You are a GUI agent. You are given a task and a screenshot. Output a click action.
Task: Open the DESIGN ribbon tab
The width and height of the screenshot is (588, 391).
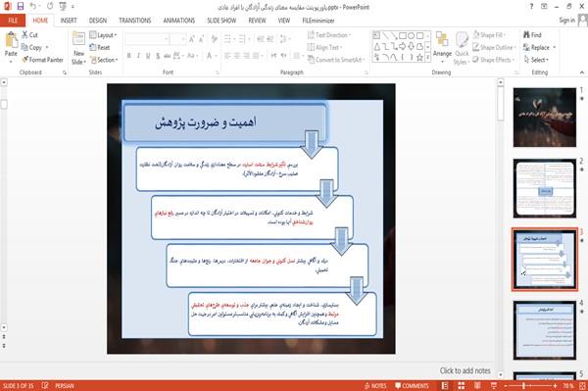point(98,21)
